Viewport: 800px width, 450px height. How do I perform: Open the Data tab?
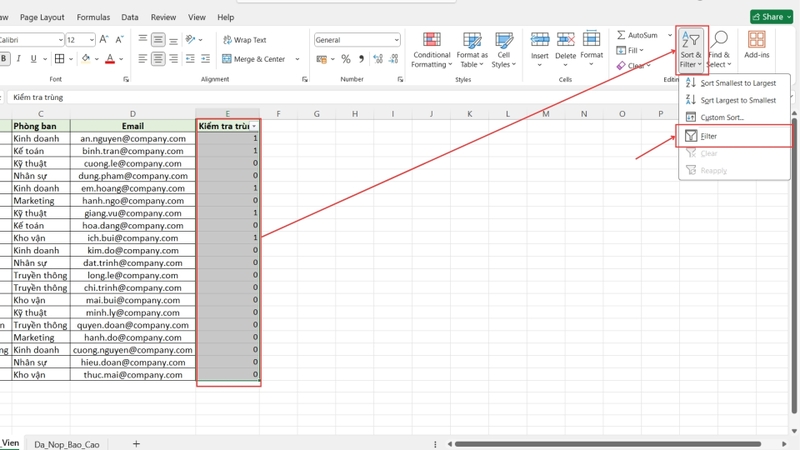[x=130, y=17]
